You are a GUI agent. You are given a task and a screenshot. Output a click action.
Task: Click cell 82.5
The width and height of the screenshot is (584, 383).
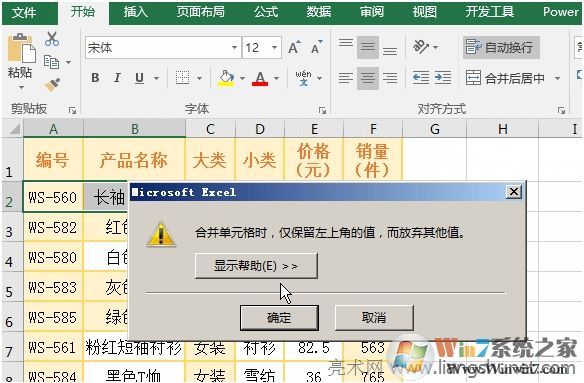coord(314,348)
